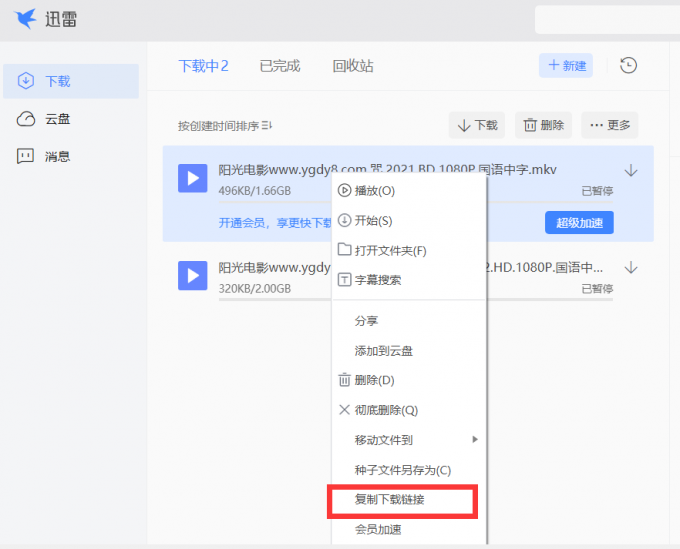Image resolution: width=680 pixels, height=549 pixels.
Task: Resume first task via download arrow
Action: [631, 170]
